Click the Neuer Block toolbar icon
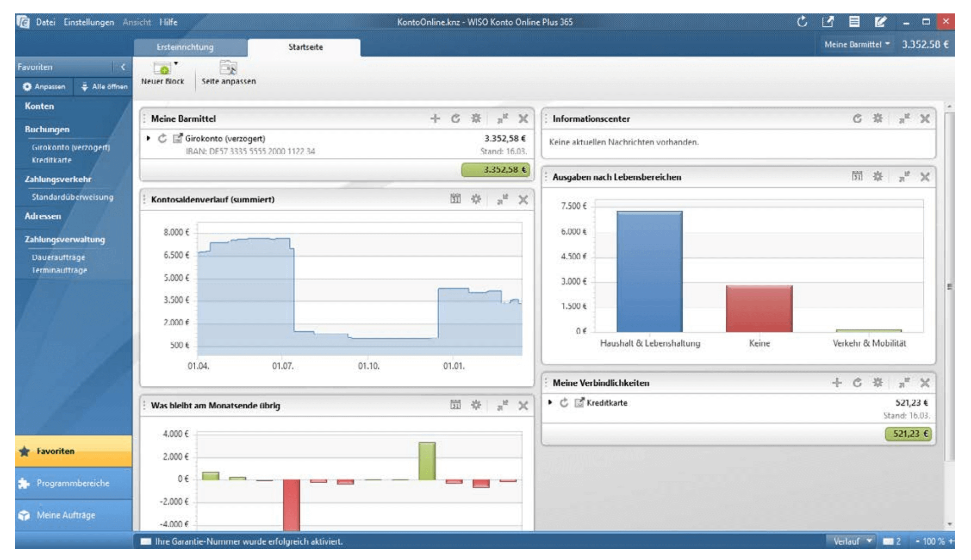Viewport: 971px width, 560px height. [x=162, y=69]
